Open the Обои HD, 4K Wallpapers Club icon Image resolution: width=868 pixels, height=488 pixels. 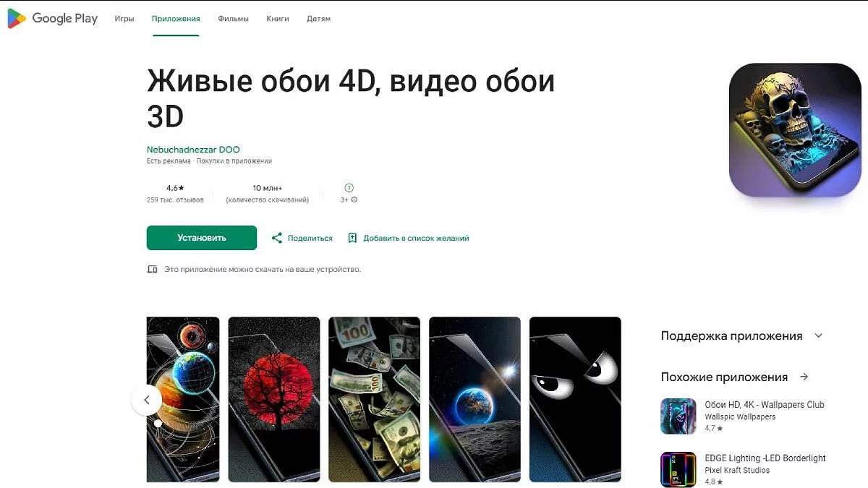coord(678,416)
